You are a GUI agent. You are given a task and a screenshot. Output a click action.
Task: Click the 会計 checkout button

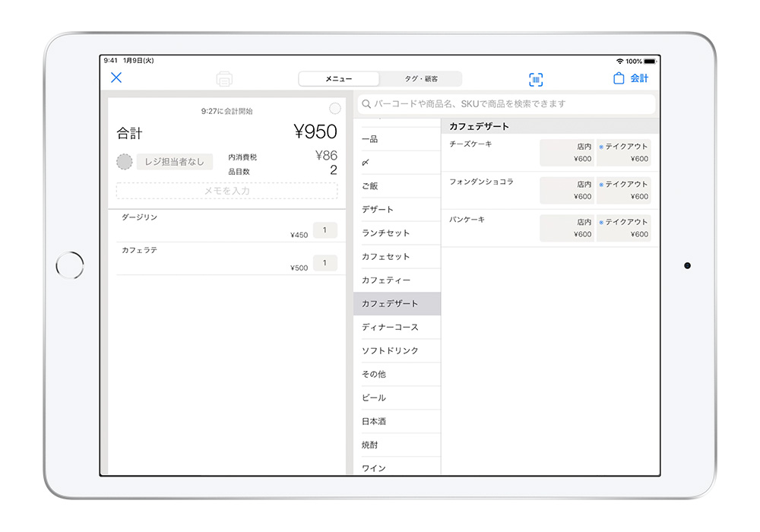coord(639,78)
